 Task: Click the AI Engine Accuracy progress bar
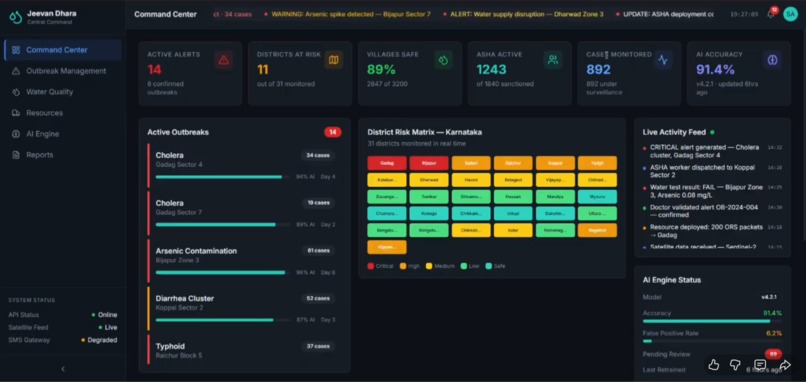tap(712, 321)
